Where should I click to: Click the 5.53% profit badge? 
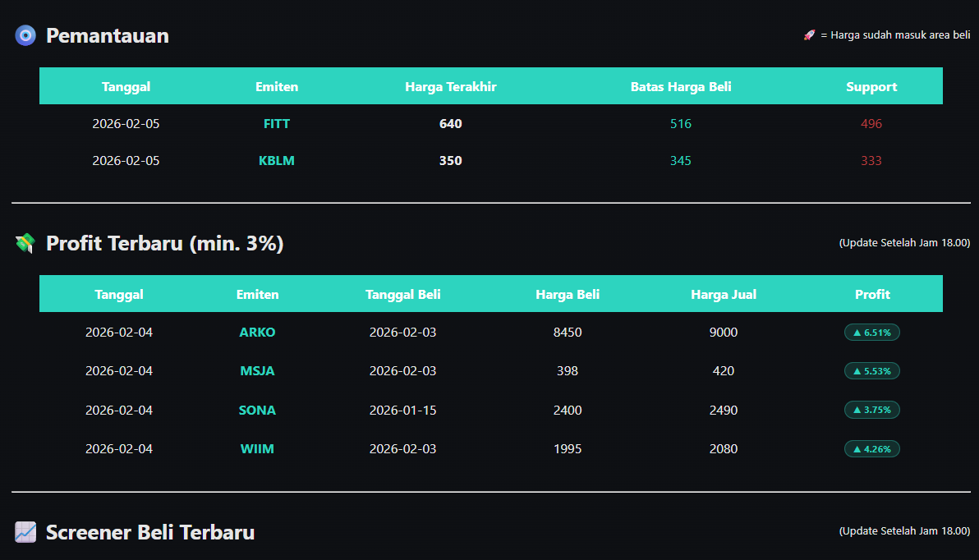click(872, 371)
